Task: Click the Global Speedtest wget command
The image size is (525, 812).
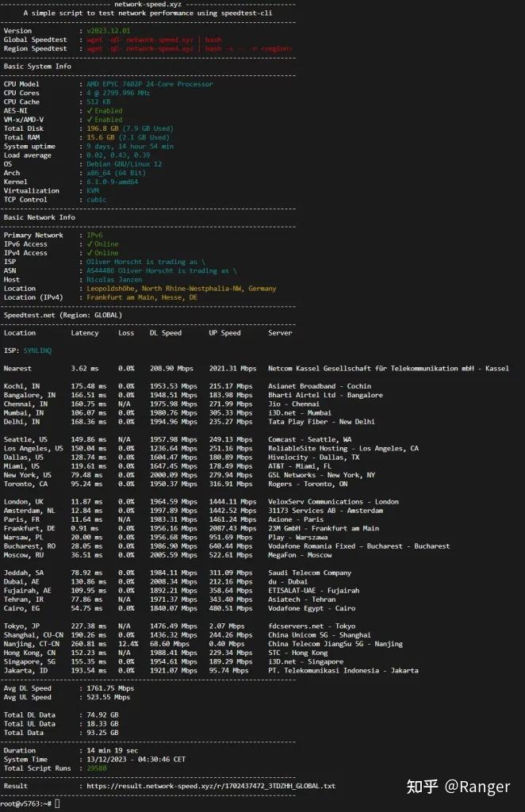Action: pyautogui.click(x=154, y=40)
